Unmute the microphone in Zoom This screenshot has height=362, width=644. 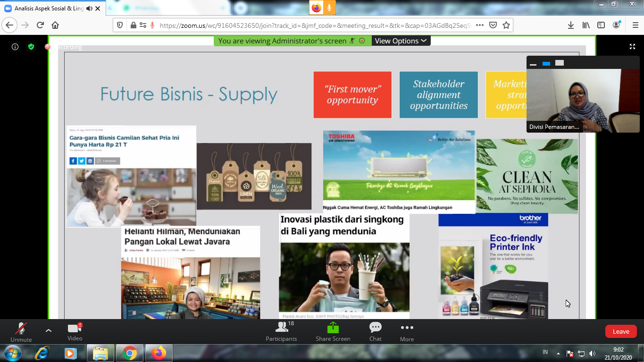tap(21, 332)
